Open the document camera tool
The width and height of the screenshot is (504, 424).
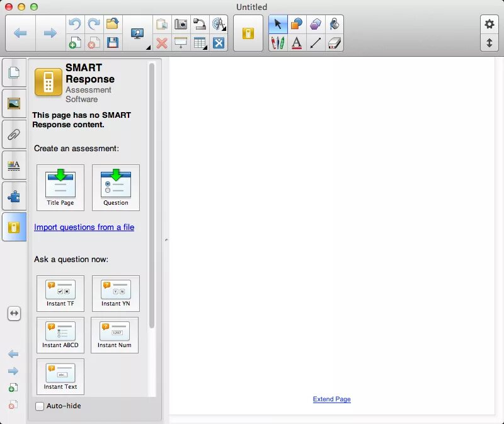(x=200, y=24)
